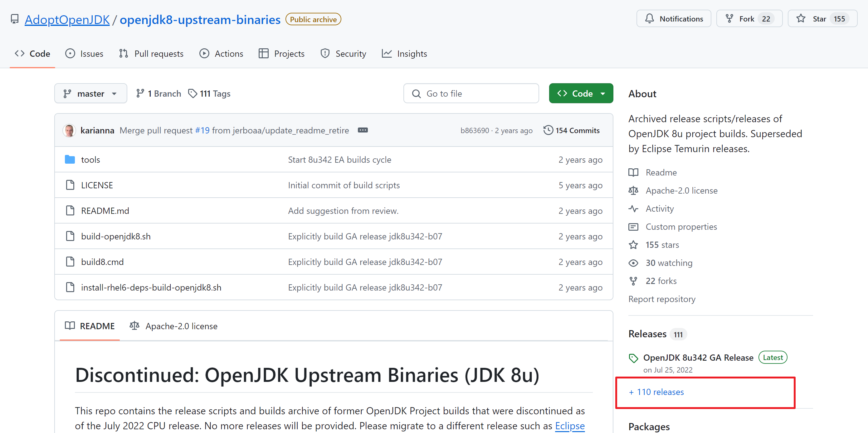Open the Issues tab
Screen dimensions: 868x433
[x=84, y=54]
